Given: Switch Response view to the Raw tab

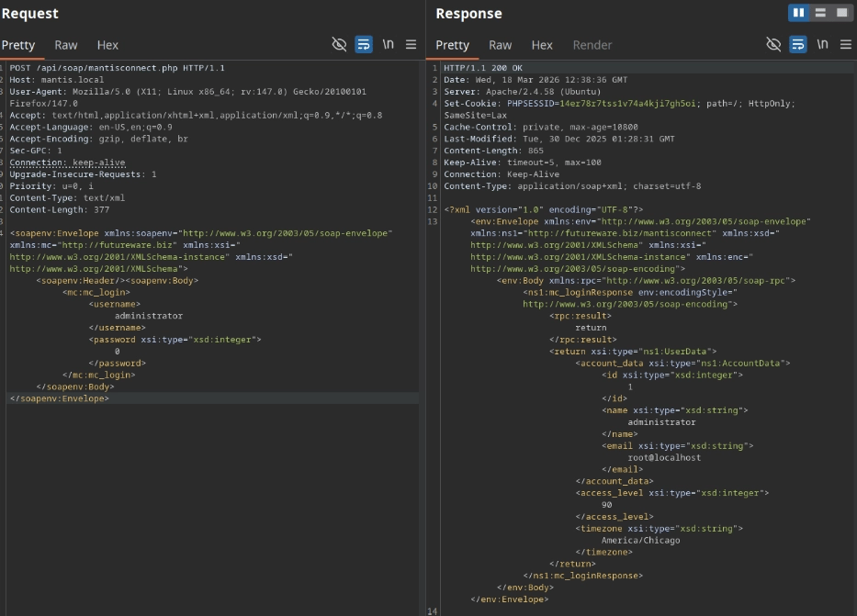Looking at the screenshot, I should pos(500,45).
